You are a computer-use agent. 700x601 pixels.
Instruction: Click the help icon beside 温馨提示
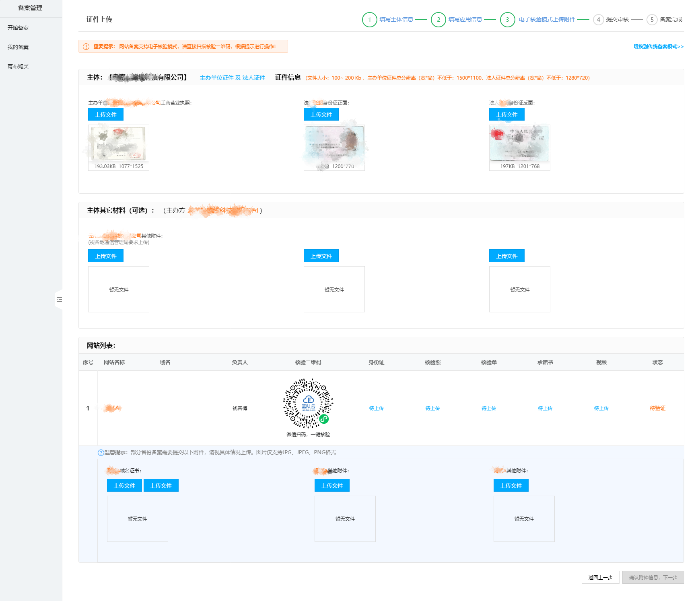coord(101,453)
